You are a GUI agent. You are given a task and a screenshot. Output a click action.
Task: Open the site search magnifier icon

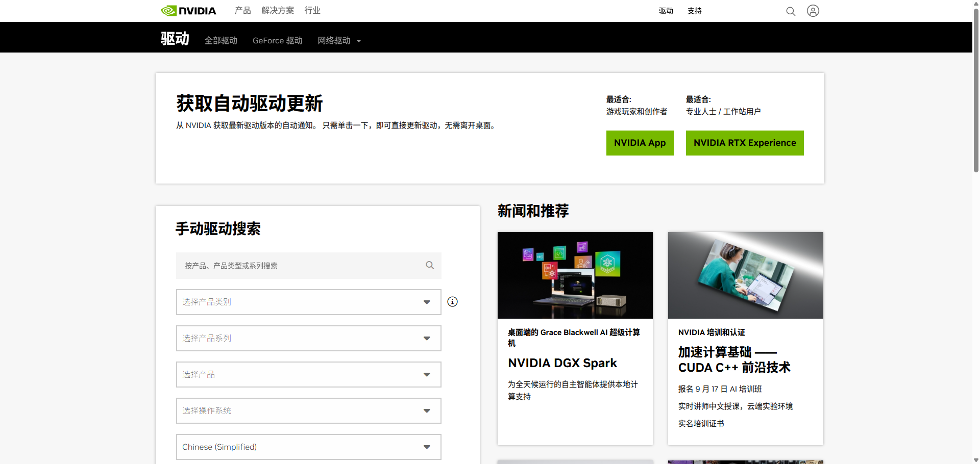click(791, 11)
